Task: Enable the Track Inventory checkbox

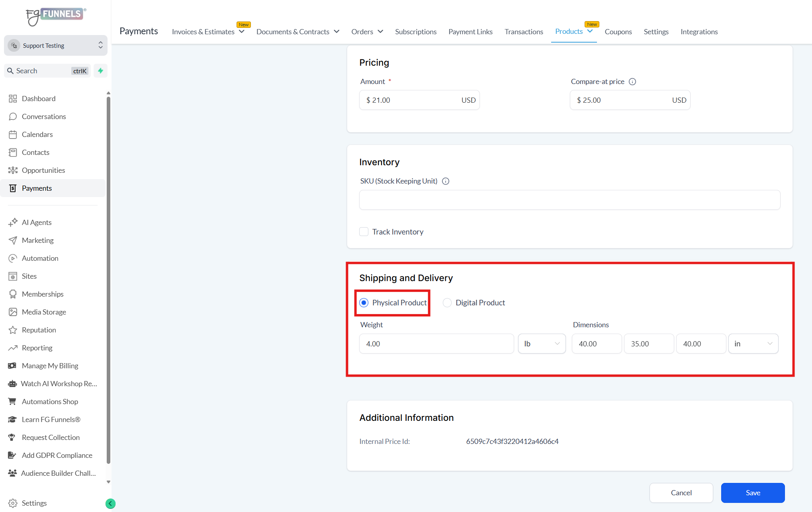Action: [x=364, y=232]
